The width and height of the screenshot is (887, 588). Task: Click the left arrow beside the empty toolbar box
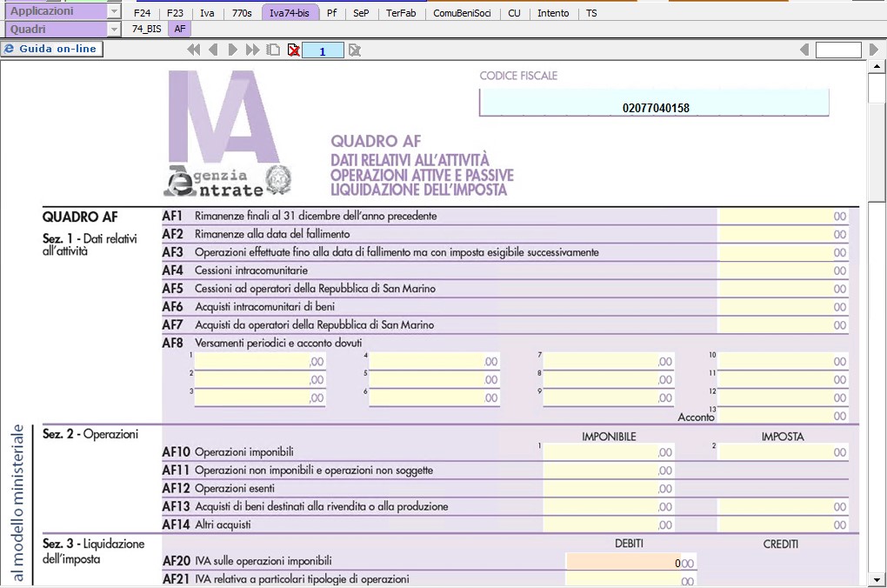[x=804, y=50]
